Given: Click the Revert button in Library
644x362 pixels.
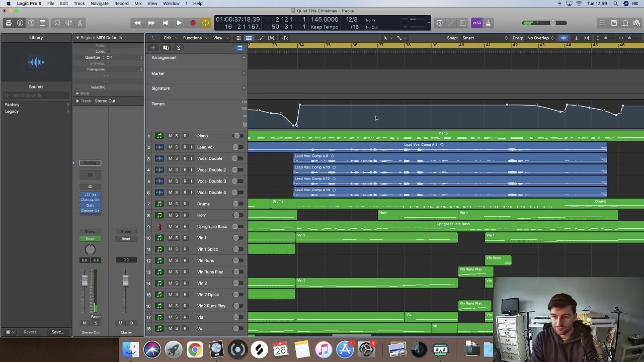Looking at the screenshot, I should [30, 332].
